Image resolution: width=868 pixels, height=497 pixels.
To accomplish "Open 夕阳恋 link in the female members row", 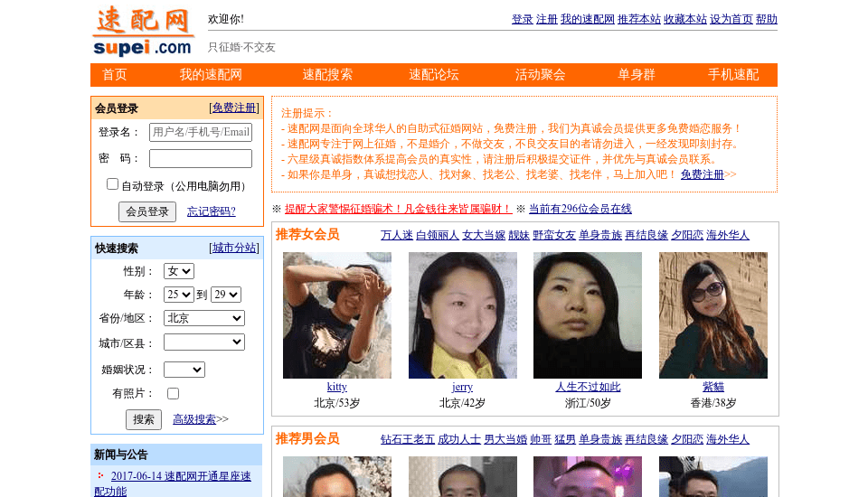I will pos(687,235).
